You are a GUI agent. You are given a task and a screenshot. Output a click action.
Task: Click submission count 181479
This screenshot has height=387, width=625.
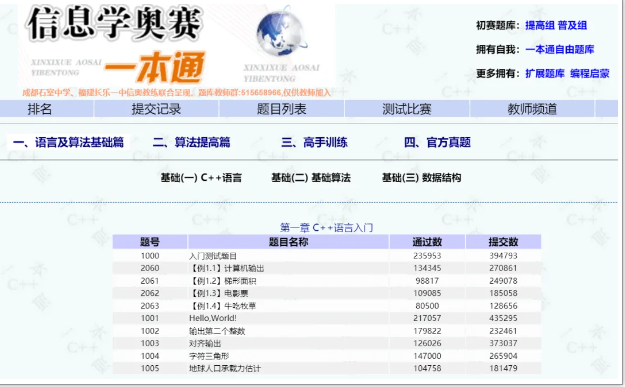[x=503, y=368]
